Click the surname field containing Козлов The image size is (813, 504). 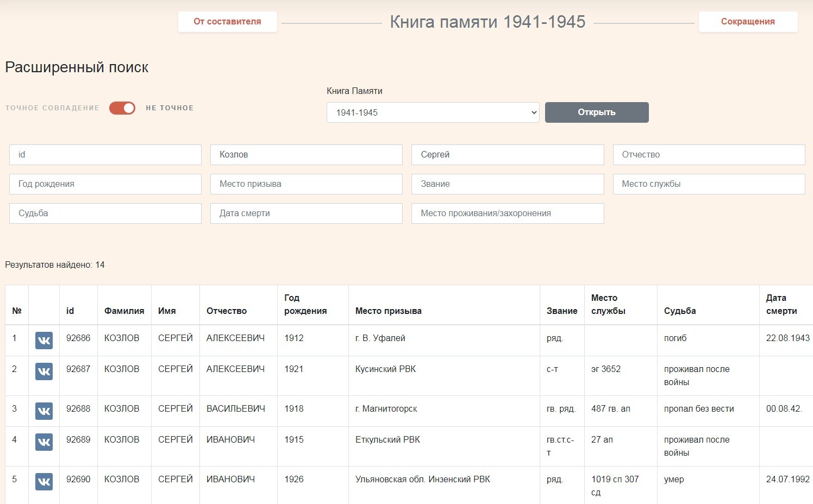[x=307, y=155]
